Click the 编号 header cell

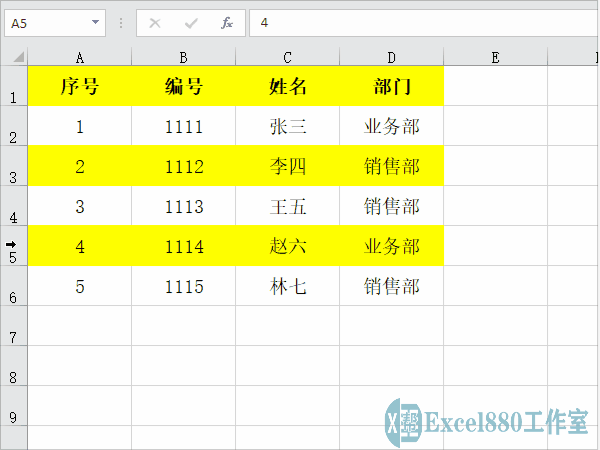184,86
